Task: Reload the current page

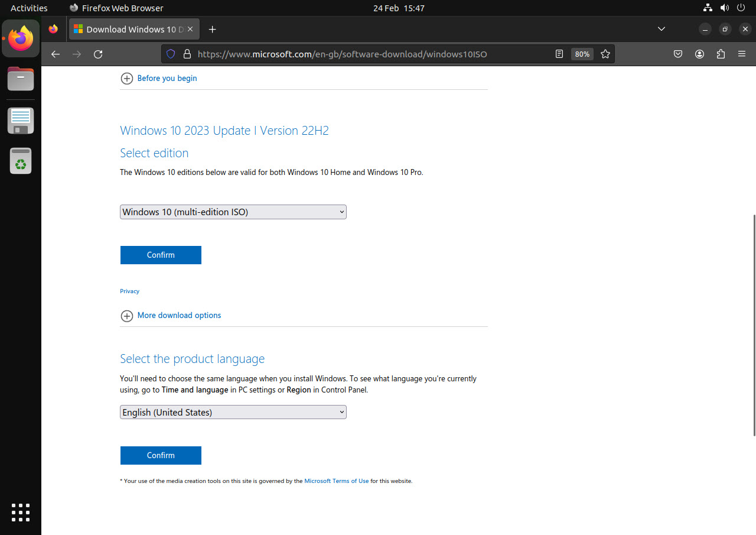Action: pyautogui.click(x=98, y=54)
